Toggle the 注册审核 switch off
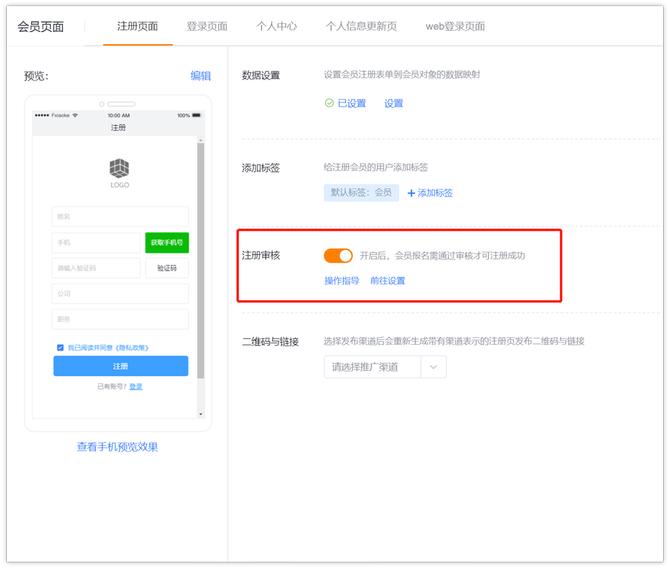This screenshot has height=569, width=670. pos(338,256)
